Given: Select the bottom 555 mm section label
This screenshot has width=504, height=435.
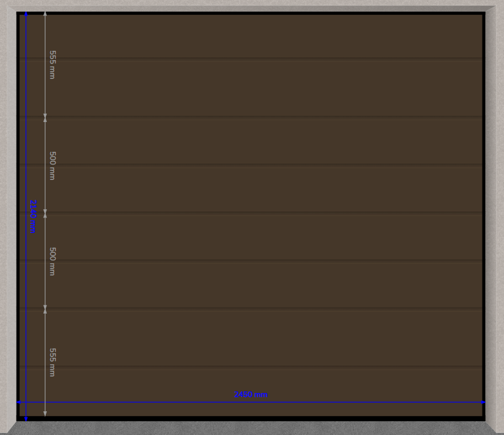Looking at the screenshot, I should point(52,362).
